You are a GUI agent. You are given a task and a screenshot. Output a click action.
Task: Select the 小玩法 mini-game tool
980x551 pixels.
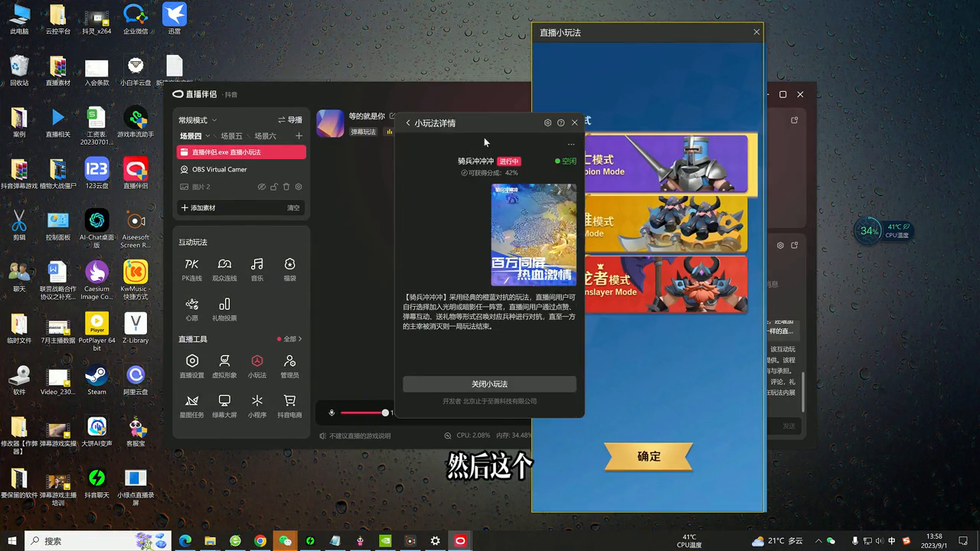click(x=257, y=366)
